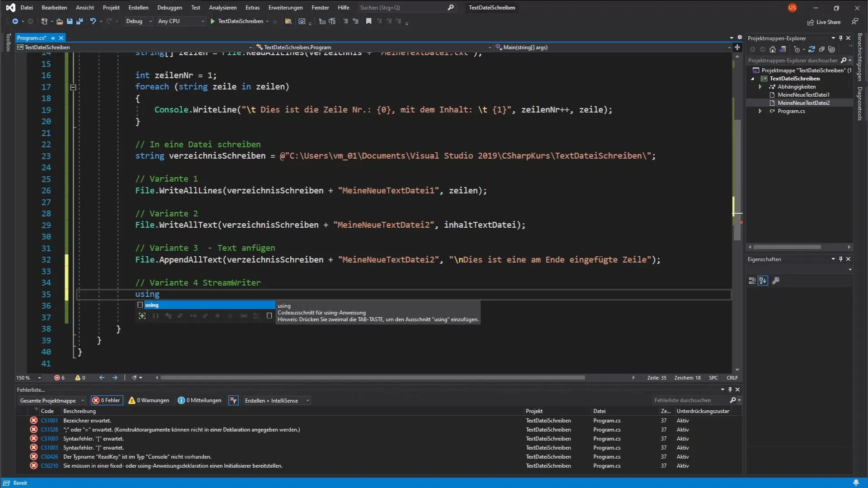
Task: Toggle the 6 Fehler error filter
Action: [107, 400]
